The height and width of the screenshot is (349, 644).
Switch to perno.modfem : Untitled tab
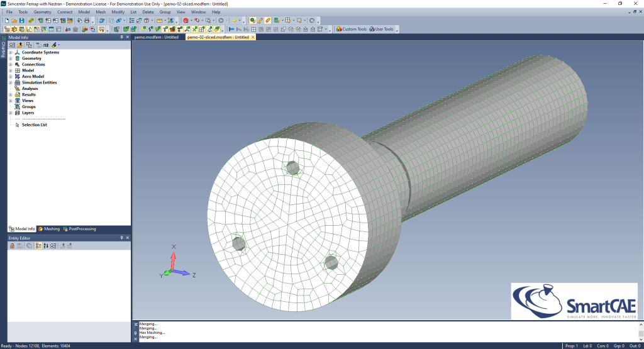pyautogui.click(x=157, y=37)
